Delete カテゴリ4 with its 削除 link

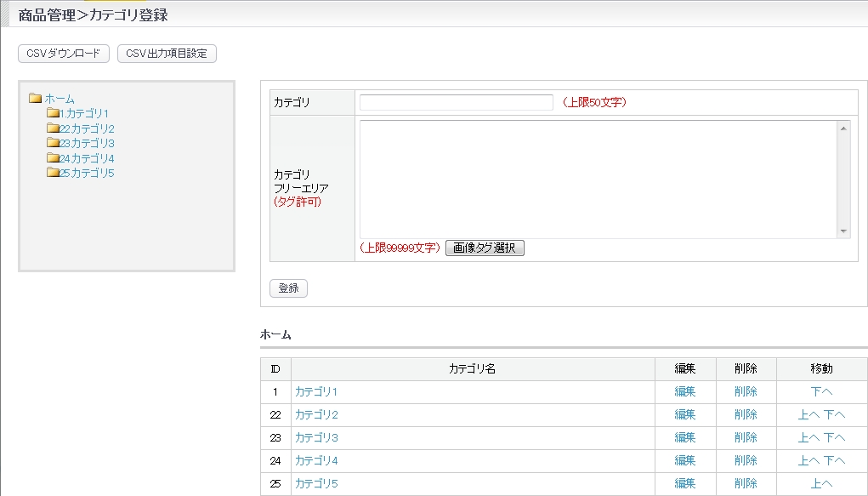click(744, 461)
